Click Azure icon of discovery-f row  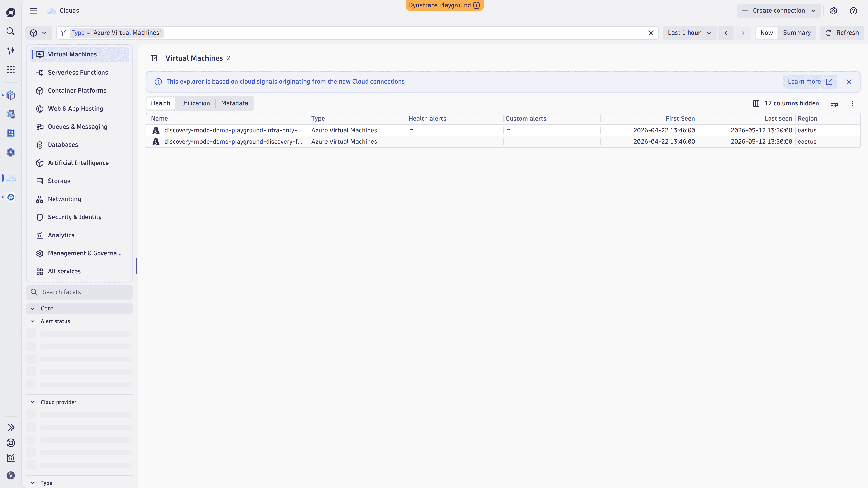(x=156, y=142)
